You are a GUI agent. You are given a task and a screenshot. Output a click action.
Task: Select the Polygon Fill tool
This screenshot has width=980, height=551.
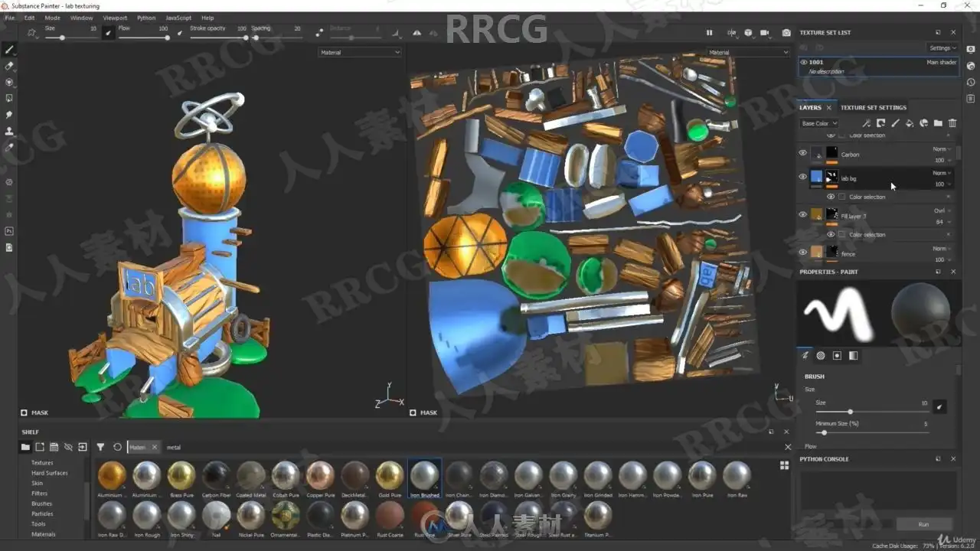click(9, 98)
